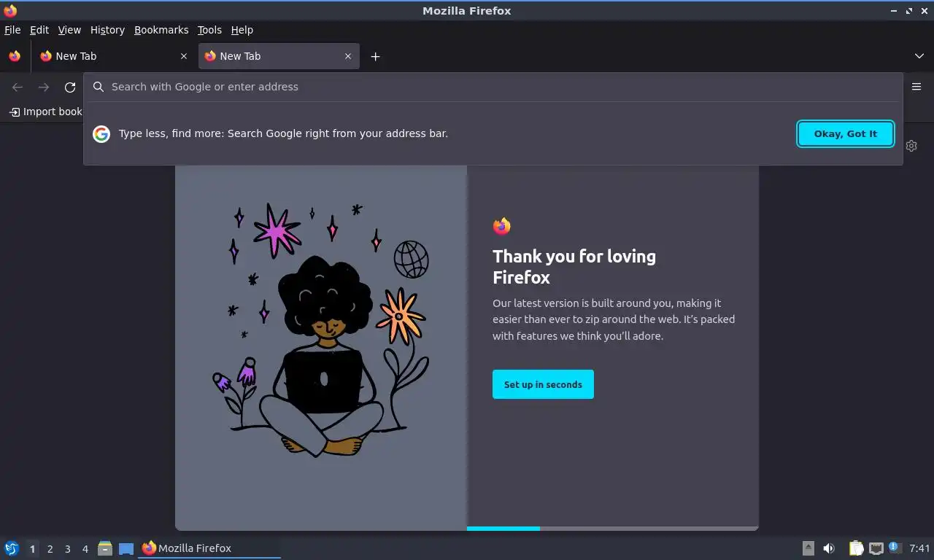The height and width of the screenshot is (560, 934).
Task: Open the file manager taskbar icon
Action: pos(105,548)
